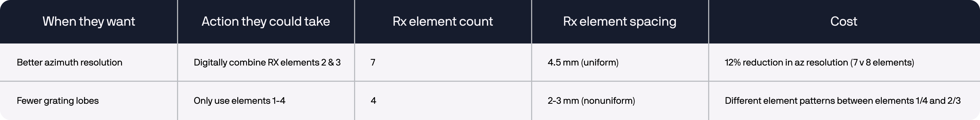
Task: Select the '2-3 mm (nonuniform)' spacing cell
Action: (x=620, y=101)
